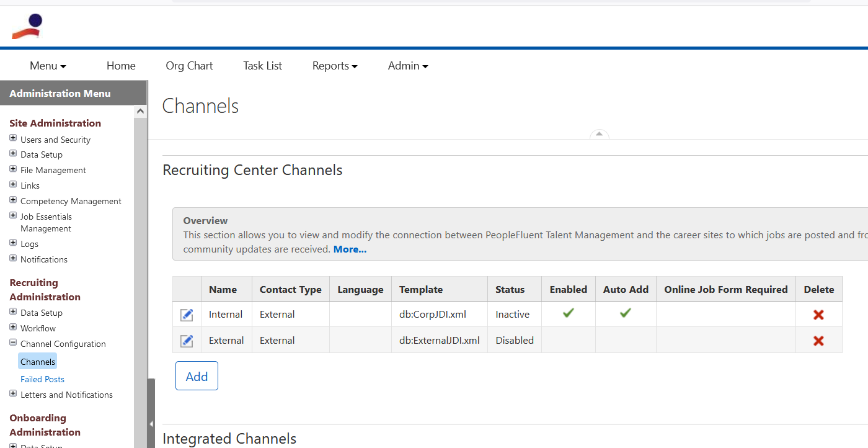Open File Management item

point(53,170)
